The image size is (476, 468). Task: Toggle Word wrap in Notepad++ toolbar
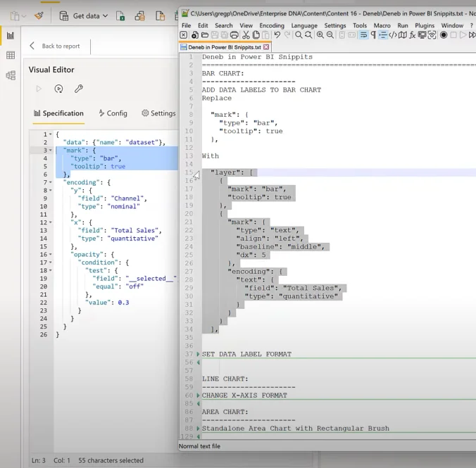(363, 35)
